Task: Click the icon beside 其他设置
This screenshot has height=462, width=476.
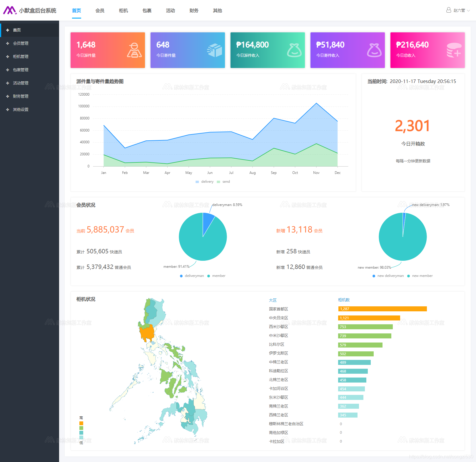Action: click(8, 109)
